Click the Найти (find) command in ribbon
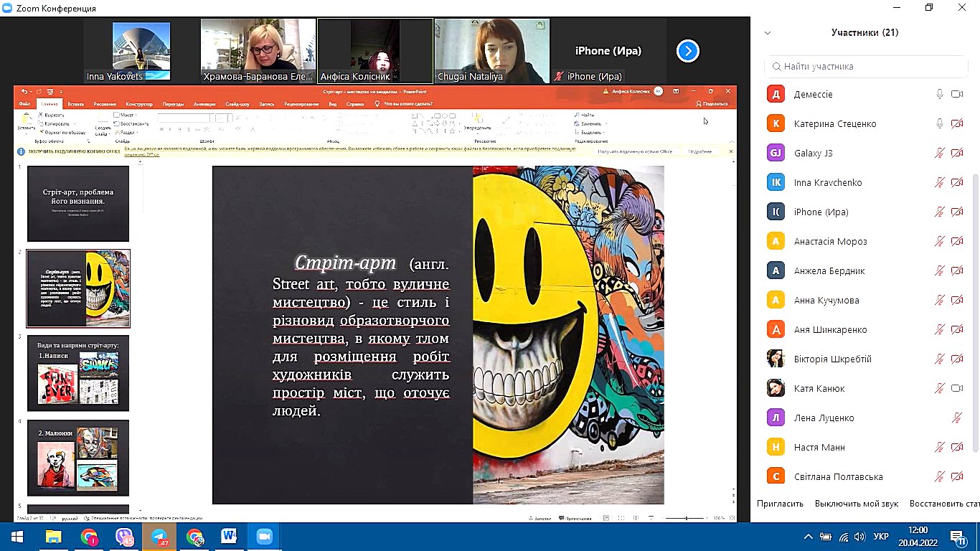This screenshot has width=980, height=551. click(585, 115)
